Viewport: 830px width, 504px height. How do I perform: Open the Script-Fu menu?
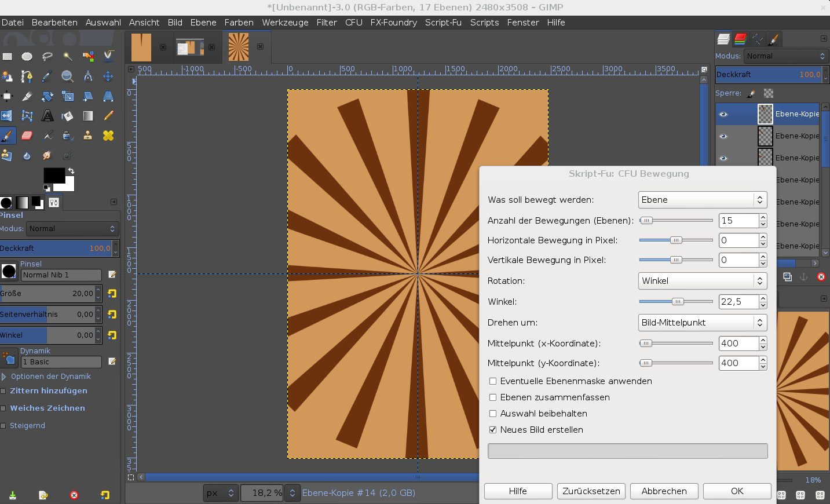click(x=443, y=23)
